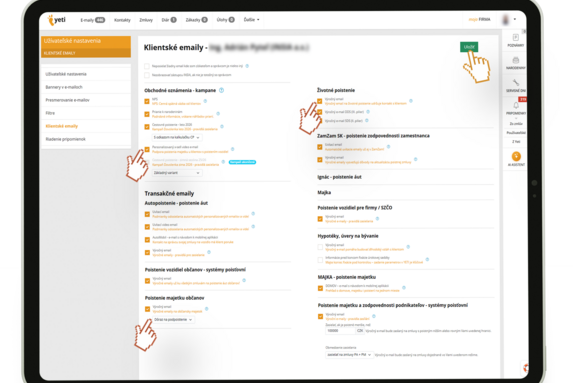This screenshot has width=573, height=383.
Task: Click the blue Kampaň ukončená badge
Action: click(x=242, y=162)
